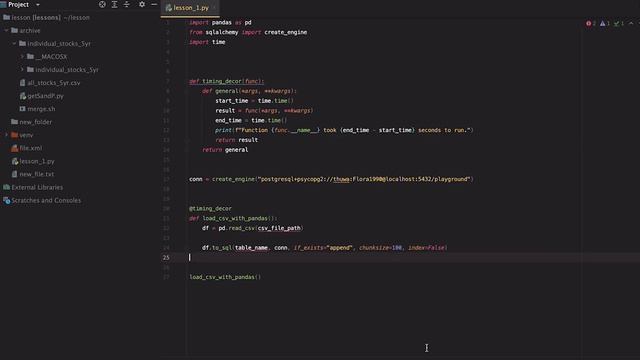Select the lesson project root folder
The height and width of the screenshot is (360, 640).
tap(51, 18)
